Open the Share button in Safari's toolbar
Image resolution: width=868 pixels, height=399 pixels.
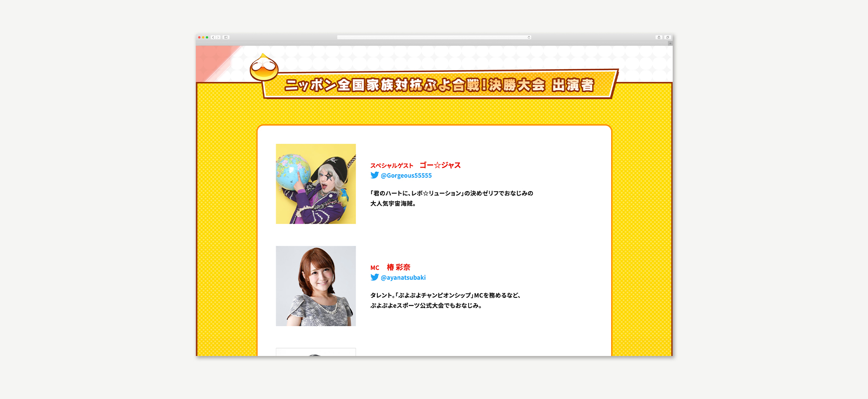pos(659,37)
